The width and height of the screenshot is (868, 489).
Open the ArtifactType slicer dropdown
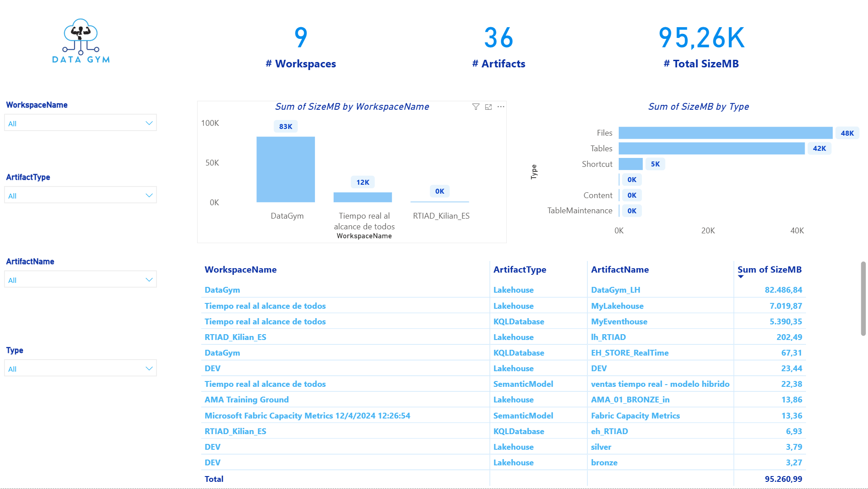(x=80, y=195)
